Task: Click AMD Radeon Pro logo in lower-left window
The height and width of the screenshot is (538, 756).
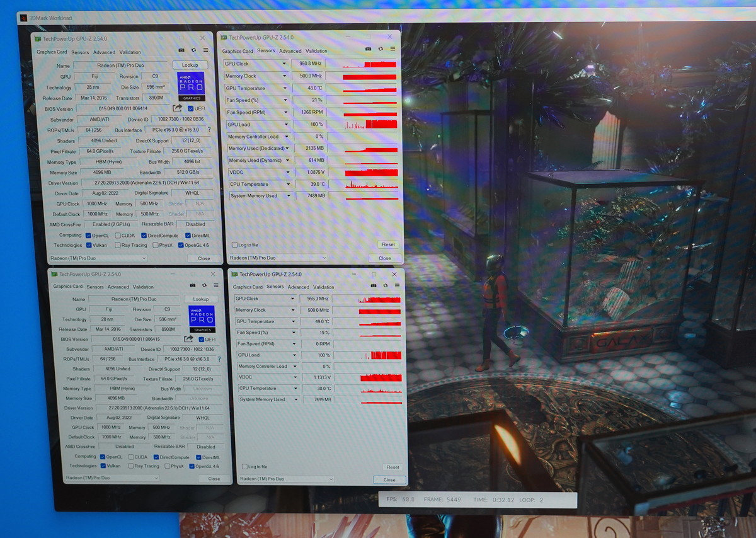Action: [202, 319]
